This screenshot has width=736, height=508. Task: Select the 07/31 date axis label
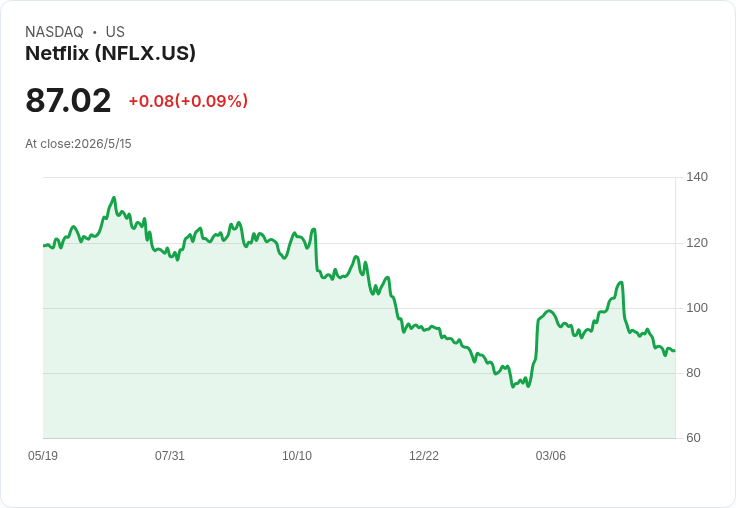tap(170, 455)
